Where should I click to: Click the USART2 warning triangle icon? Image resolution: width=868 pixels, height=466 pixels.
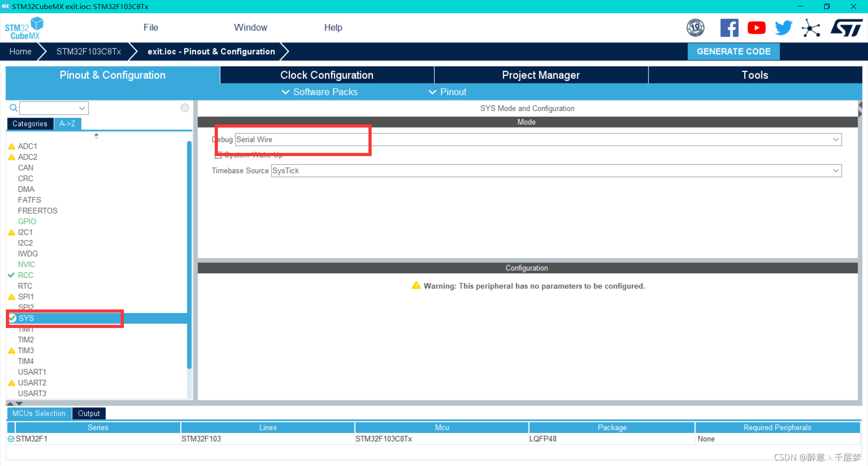[x=12, y=383]
